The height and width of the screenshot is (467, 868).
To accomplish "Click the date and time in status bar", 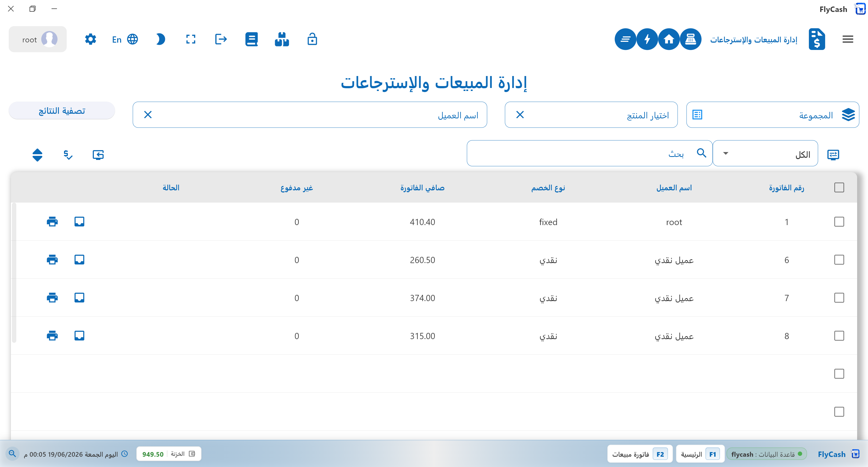I will point(75,454).
